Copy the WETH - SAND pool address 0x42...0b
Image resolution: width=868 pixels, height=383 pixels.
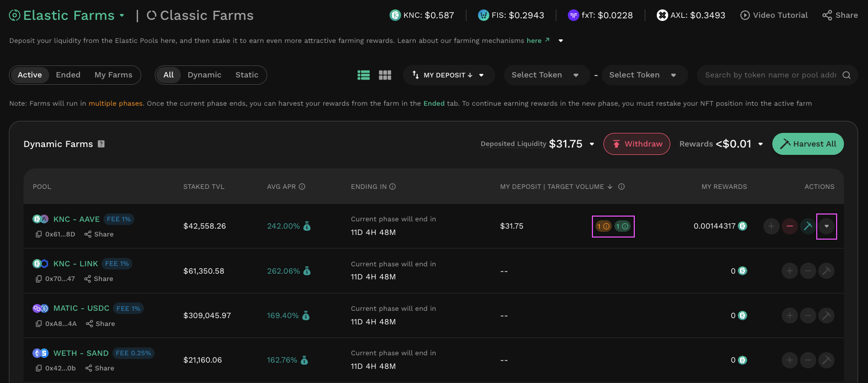tap(39, 368)
